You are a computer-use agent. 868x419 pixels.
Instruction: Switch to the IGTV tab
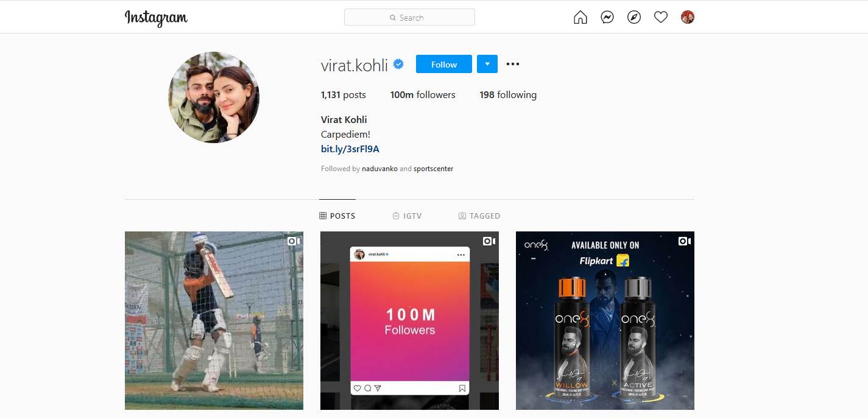pyautogui.click(x=407, y=216)
